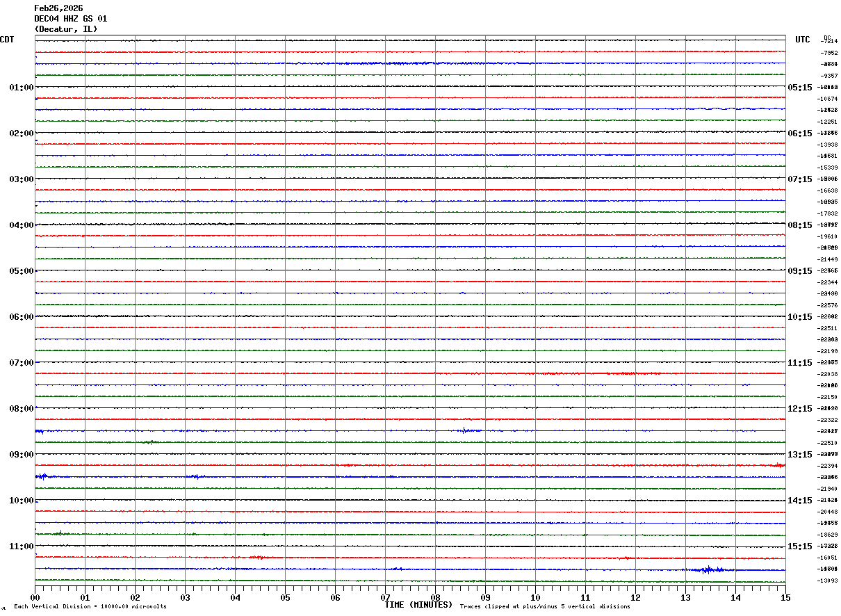Click DC offset value -13093

click(x=828, y=581)
